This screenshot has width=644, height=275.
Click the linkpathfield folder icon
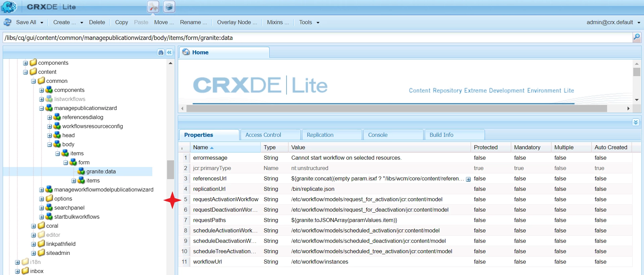pos(41,244)
